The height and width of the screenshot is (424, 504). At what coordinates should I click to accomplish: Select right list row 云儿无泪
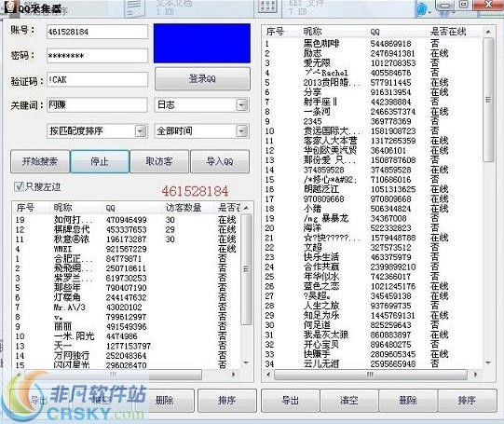pyautogui.click(x=373, y=363)
